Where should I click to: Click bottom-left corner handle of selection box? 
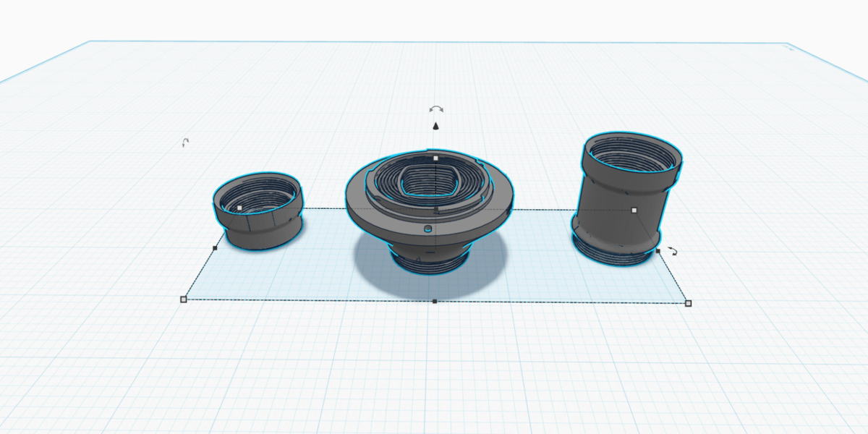pos(183,299)
